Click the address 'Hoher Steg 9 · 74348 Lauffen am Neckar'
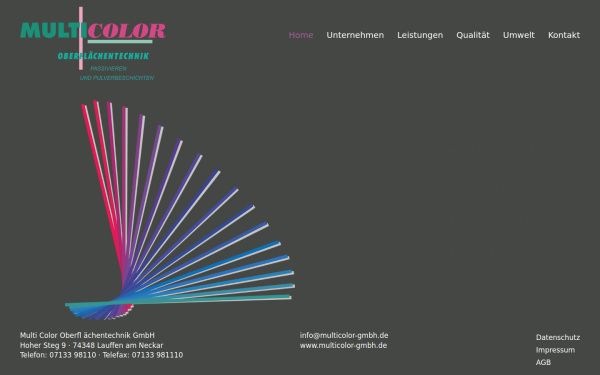This screenshot has width=600, height=375. [91, 345]
